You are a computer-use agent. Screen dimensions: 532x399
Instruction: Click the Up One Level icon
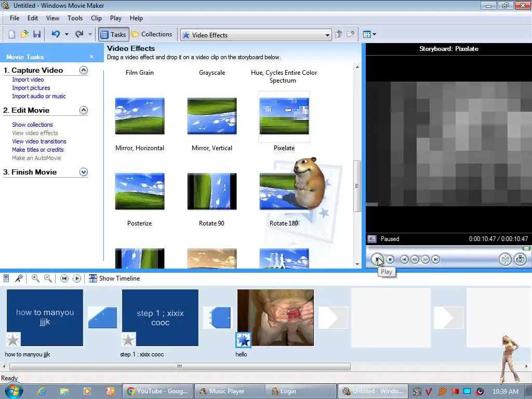338,34
